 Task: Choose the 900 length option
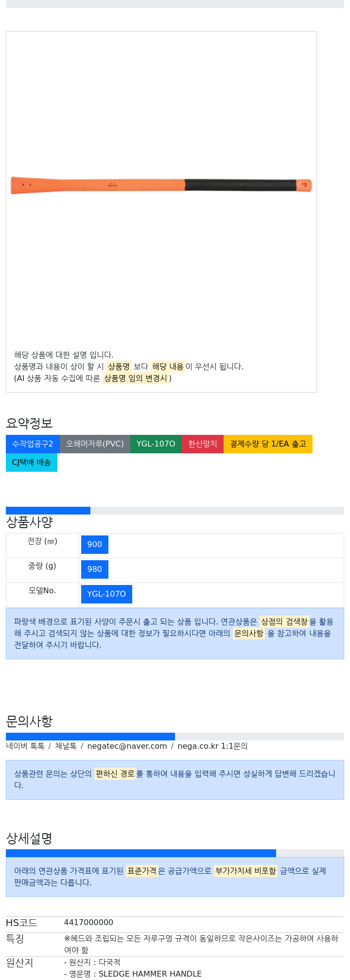pos(95,545)
